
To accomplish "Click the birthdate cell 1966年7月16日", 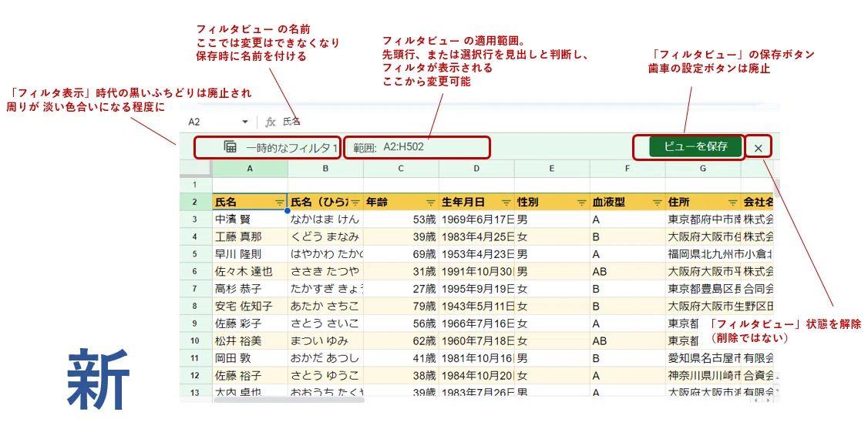I will click(476, 323).
